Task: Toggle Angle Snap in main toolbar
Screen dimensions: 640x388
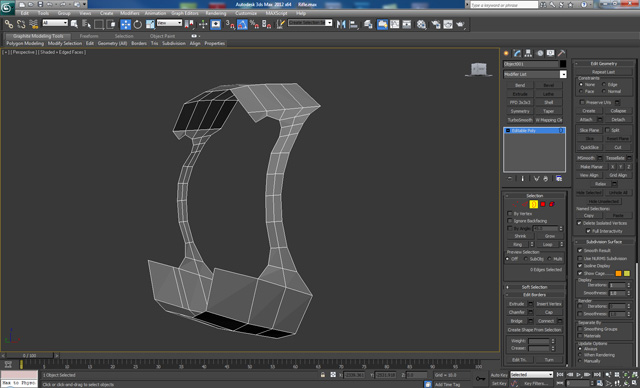Action: point(242,24)
